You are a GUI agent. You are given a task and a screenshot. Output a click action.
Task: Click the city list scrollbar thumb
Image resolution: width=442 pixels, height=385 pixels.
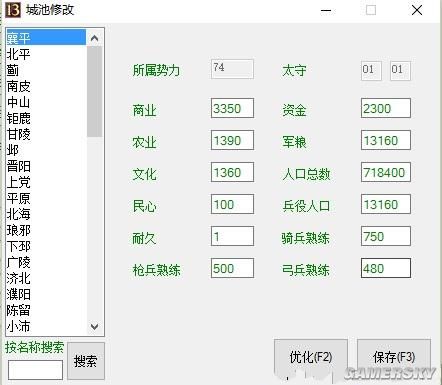pyautogui.click(x=94, y=91)
